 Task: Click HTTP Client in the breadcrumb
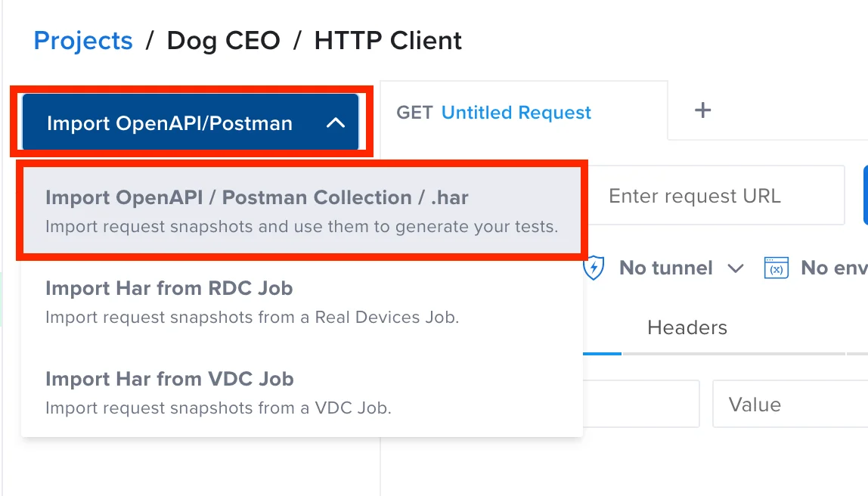(x=388, y=41)
